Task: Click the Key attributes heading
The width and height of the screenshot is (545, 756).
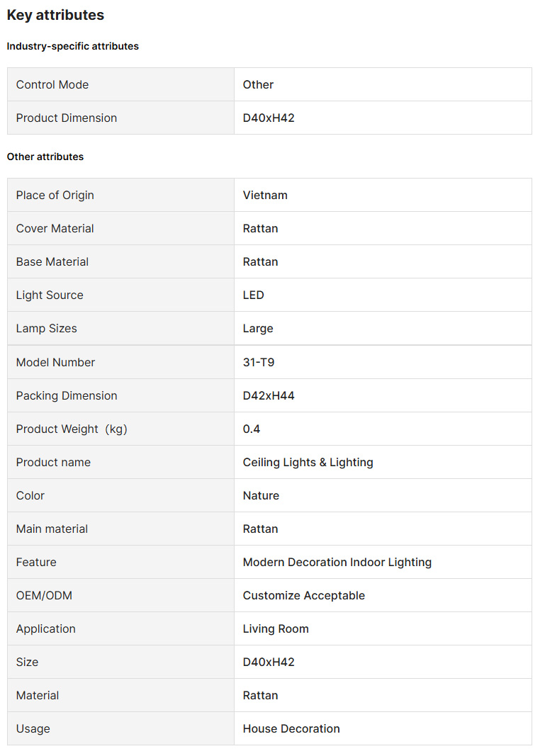Action: pyautogui.click(x=55, y=15)
